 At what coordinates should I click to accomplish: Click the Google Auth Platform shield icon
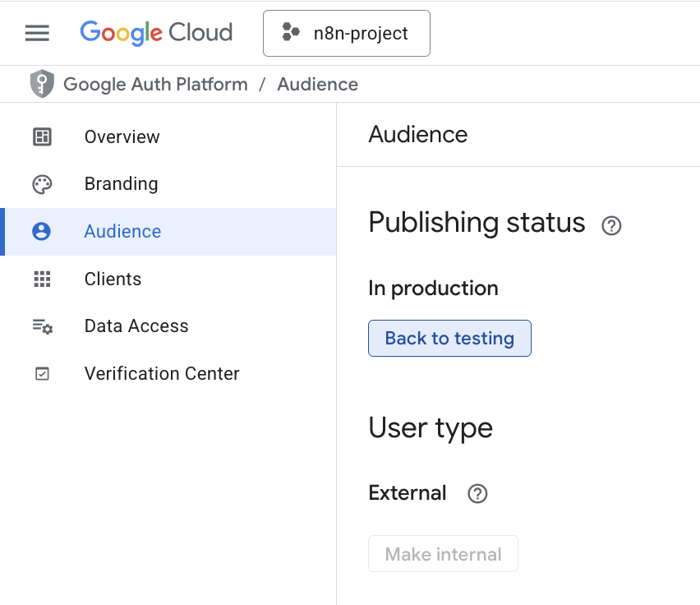41,84
